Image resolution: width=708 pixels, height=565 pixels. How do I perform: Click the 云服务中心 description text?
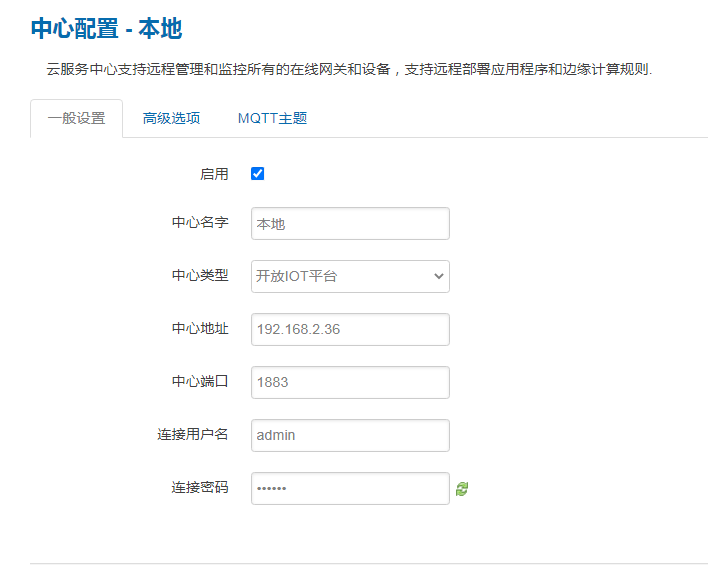pos(349,69)
